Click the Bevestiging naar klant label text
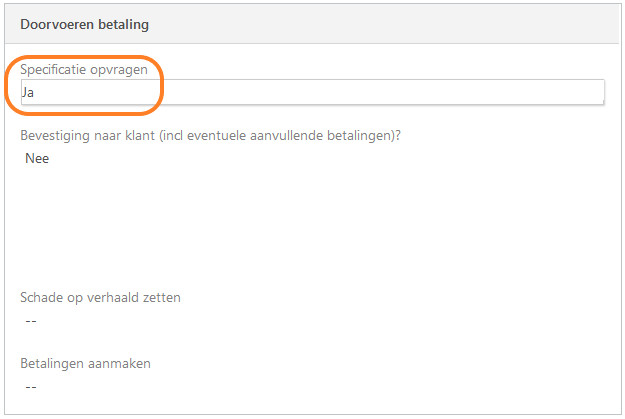 pyautogui.click(x=210, y=136)
